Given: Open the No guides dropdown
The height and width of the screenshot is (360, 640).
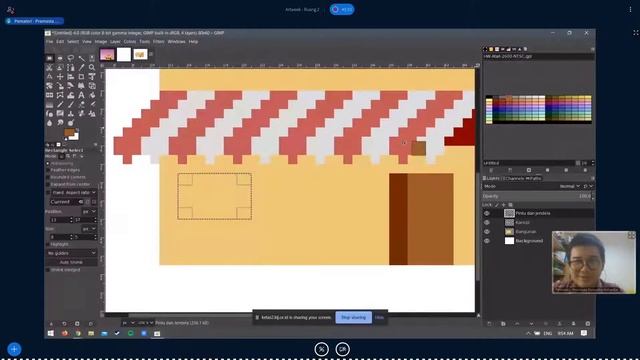Looking at the screenshot, I should pos(71,253).
